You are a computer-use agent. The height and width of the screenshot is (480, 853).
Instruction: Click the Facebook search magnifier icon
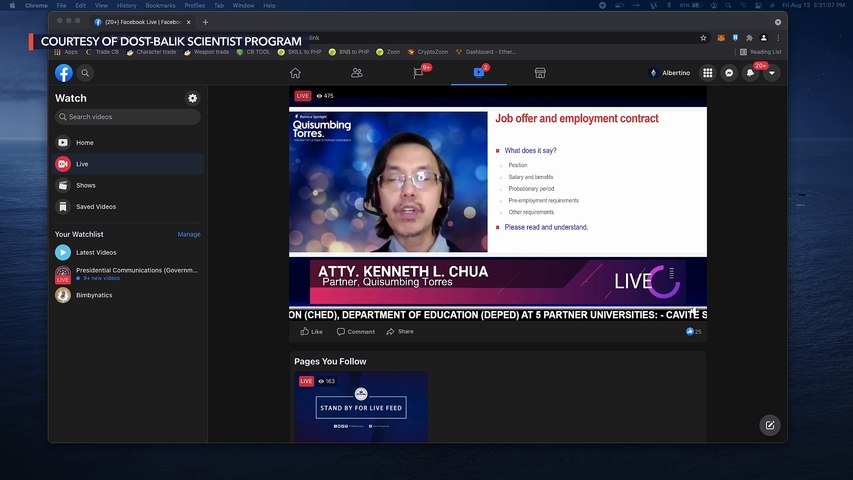click(x=85, y=73)
